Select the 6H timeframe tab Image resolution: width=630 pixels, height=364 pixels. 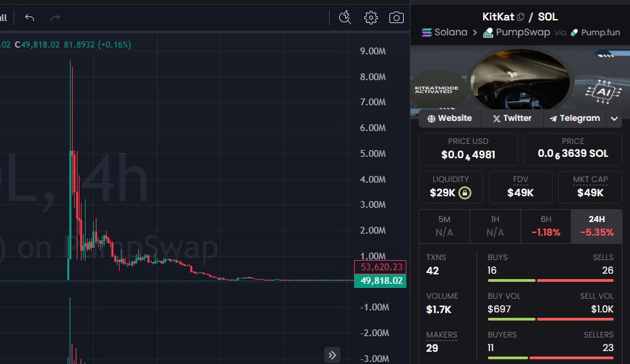(x=546, y=226)
